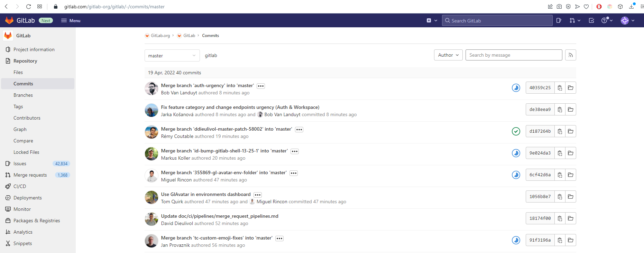This screenshot has height=253, width=644.
Task: Expand description of 'Use GlAvatar' commit
Action: (258, 195)
